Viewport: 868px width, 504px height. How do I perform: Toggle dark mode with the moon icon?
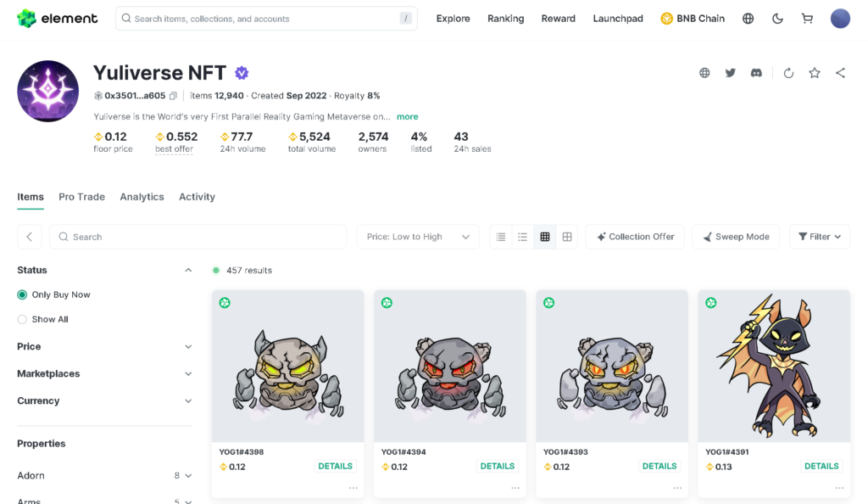pos(777,17)
